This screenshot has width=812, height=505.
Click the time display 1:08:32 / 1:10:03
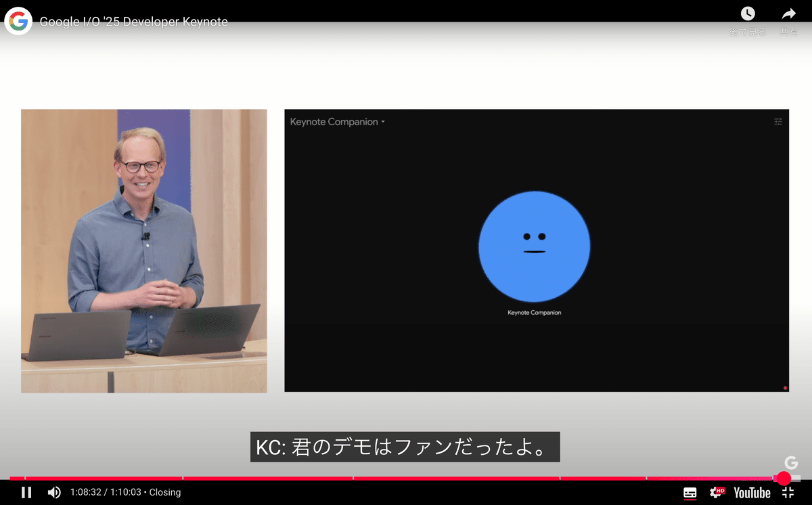106,492
